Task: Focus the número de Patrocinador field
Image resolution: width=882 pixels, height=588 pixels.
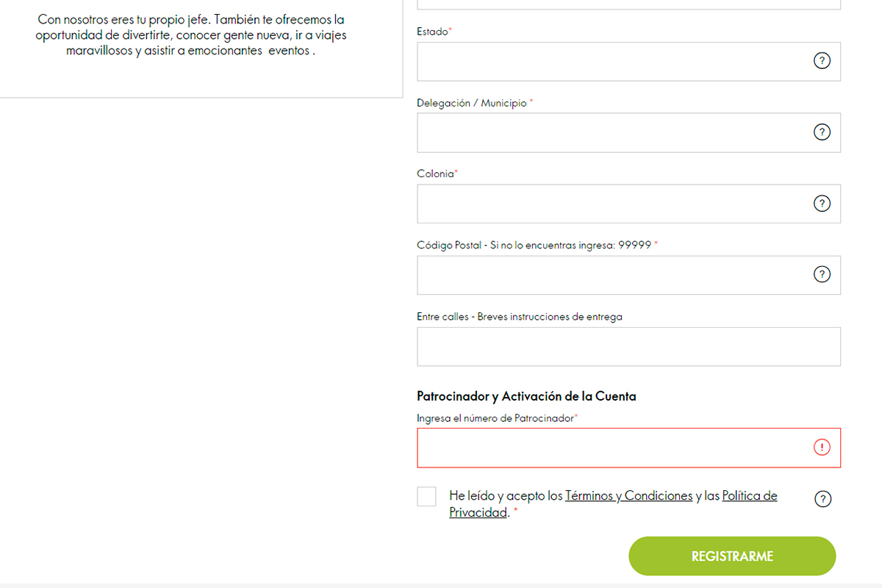Action: (628, 448)
